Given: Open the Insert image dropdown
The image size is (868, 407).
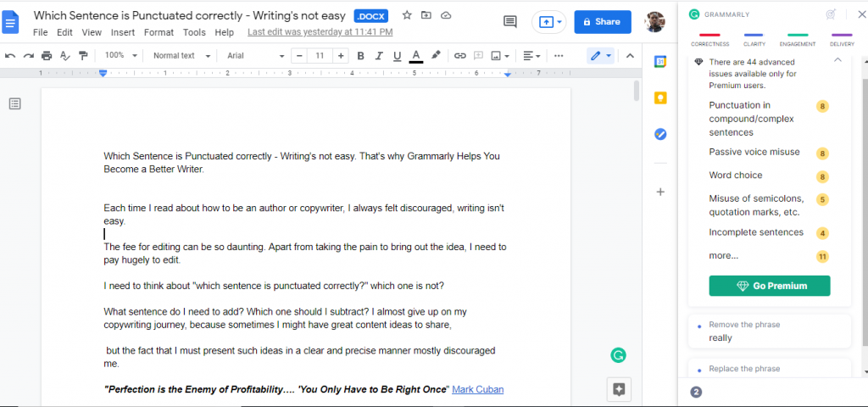Looking at the screenshot, I should [x=500, y=55].
